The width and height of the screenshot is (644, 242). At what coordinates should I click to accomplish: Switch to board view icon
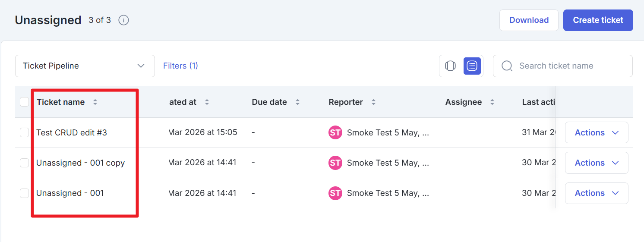tap(450, 66)
